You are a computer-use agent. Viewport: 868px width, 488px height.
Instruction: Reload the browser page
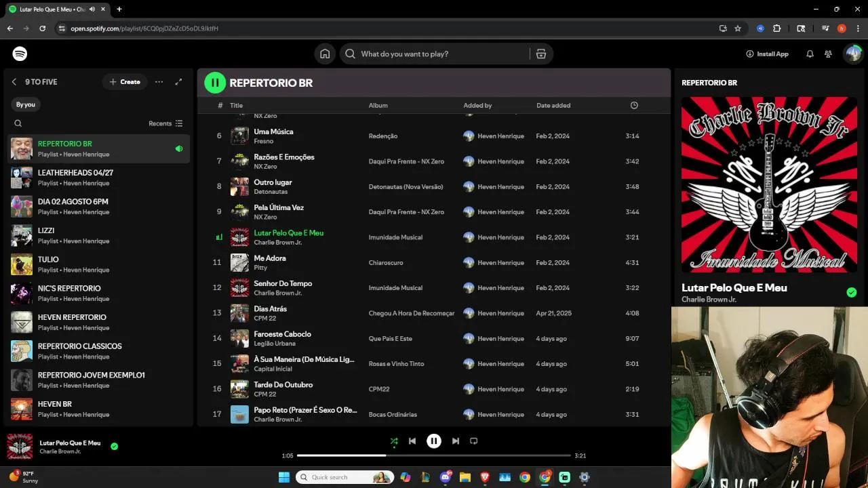(x=42, y=28)
